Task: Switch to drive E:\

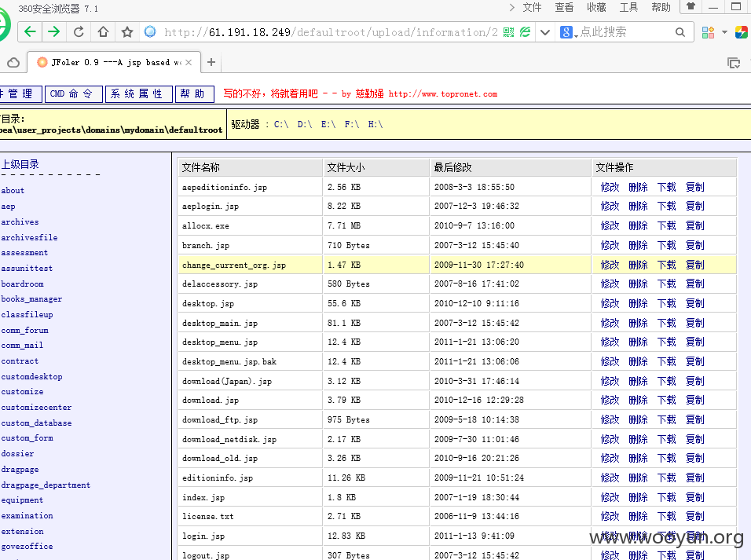Action: [x=328, y=125]
